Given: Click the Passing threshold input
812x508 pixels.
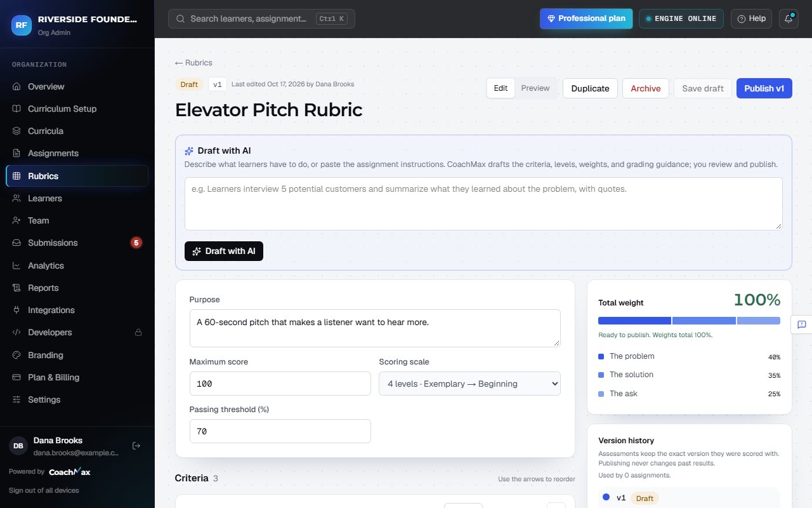Looking at the screenshot, I should pyautogui.click(x=280, y=431).
